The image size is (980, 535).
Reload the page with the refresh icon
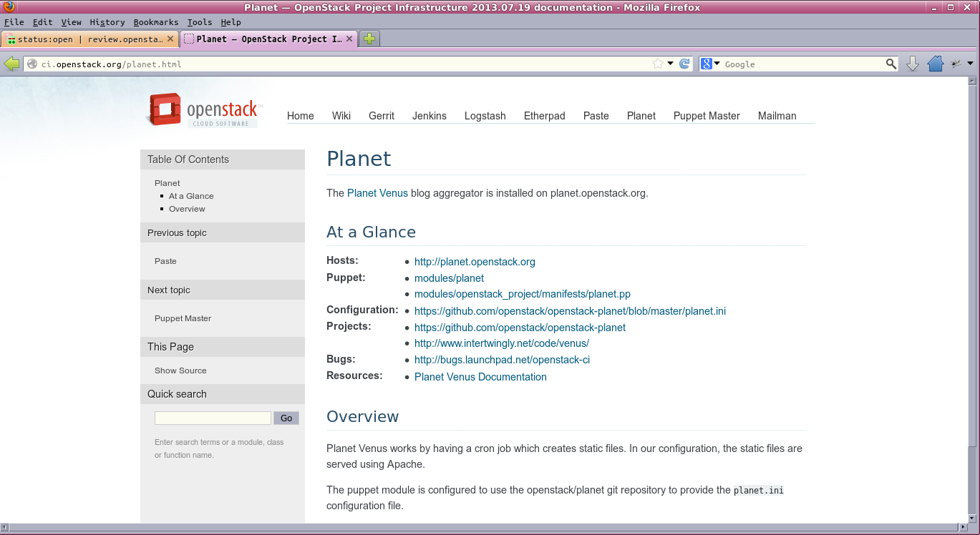click(x=684, y=64)
